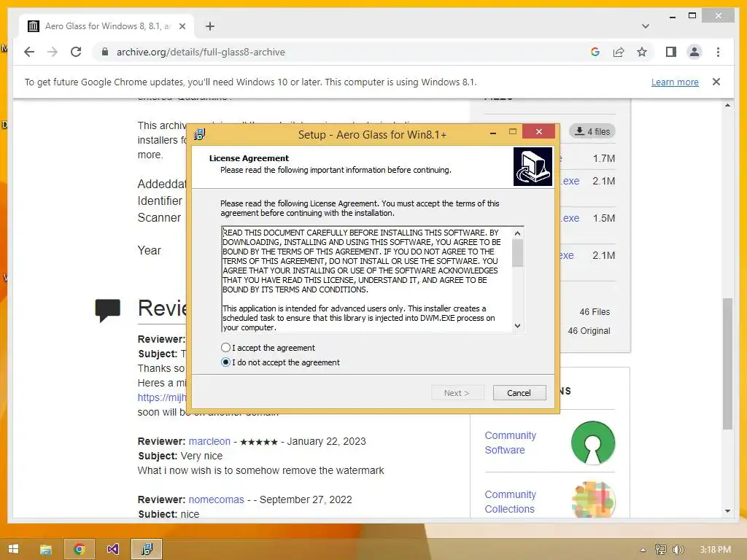
Task: Reload the archive.org page
Action: coord(76,52)
